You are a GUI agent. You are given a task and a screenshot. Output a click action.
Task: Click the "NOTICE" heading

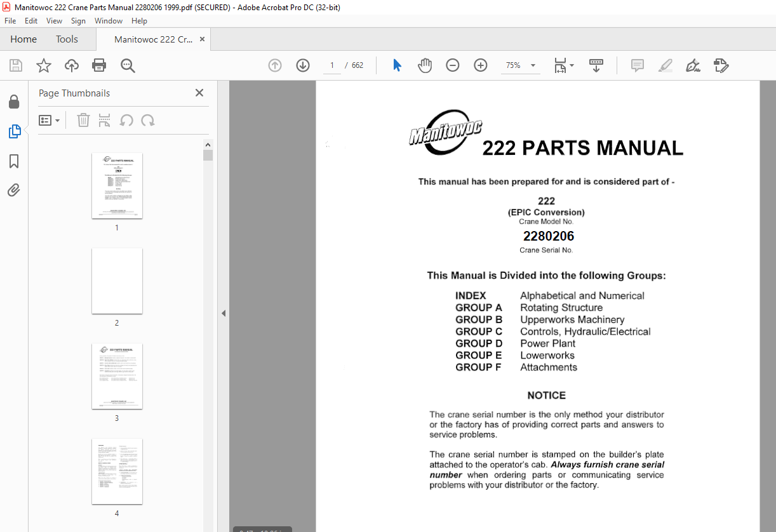546,396
